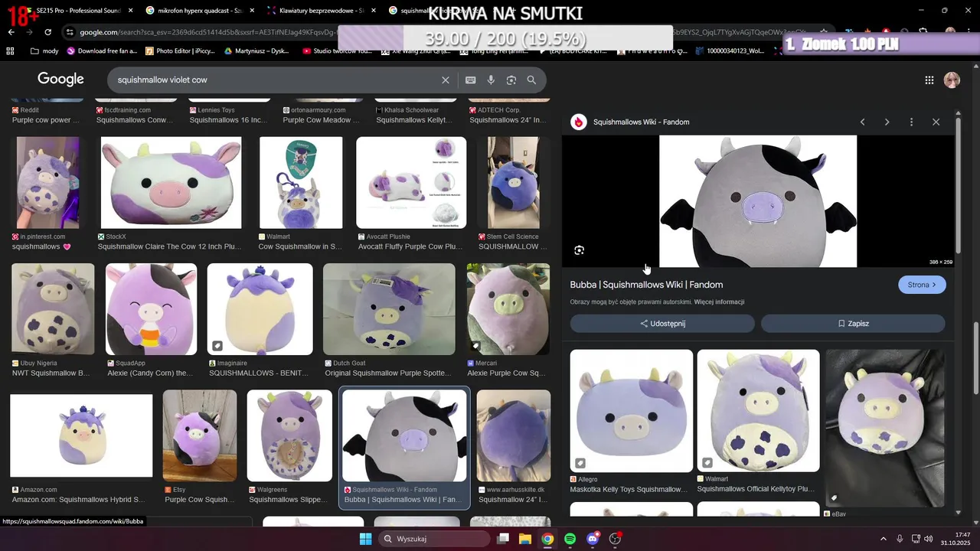
Task: View site information icon in address bar
Action: [x=70, y=32]
